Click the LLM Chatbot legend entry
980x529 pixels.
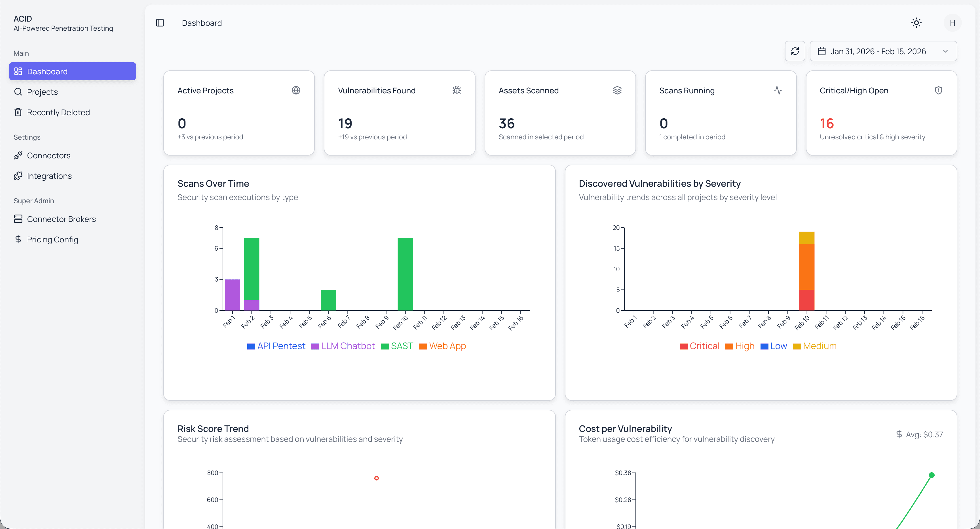[x=343, y=346]
